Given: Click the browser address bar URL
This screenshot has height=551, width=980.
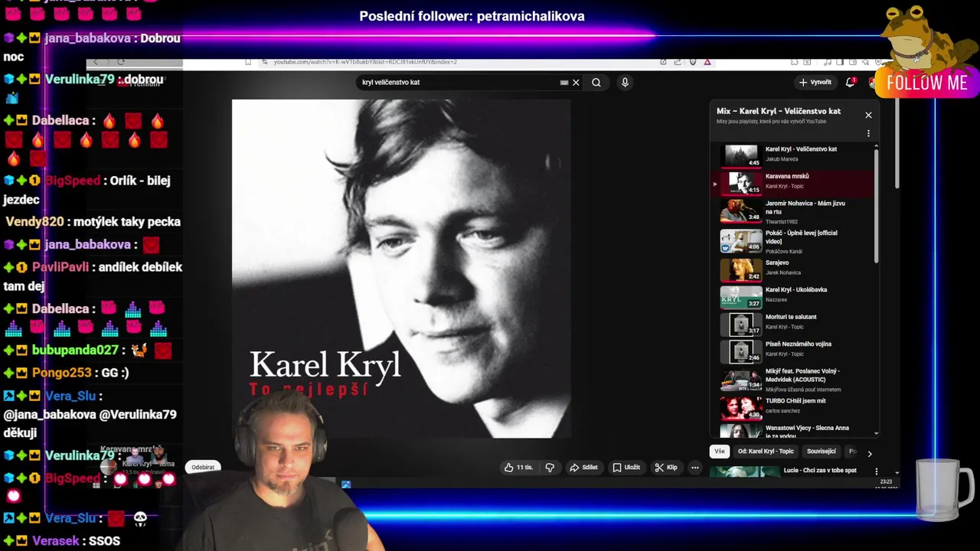Looking at the screenshot, I should [365, 62].
